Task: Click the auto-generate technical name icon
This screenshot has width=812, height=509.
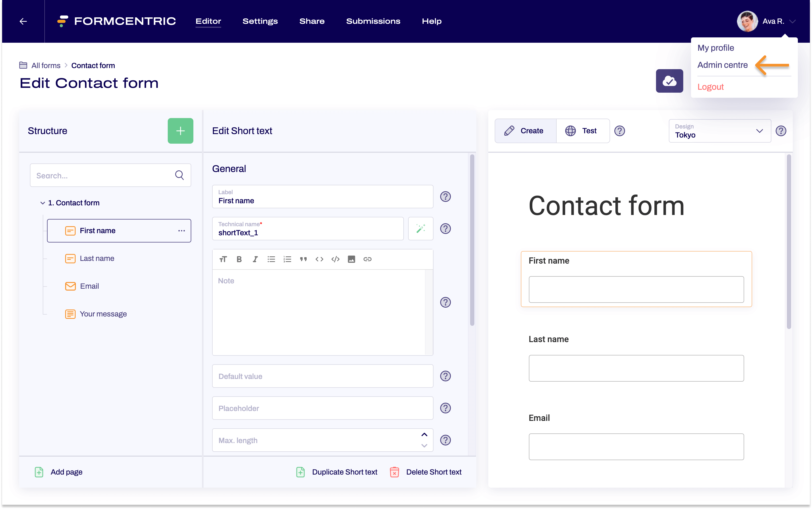Action: pos(420,229)
